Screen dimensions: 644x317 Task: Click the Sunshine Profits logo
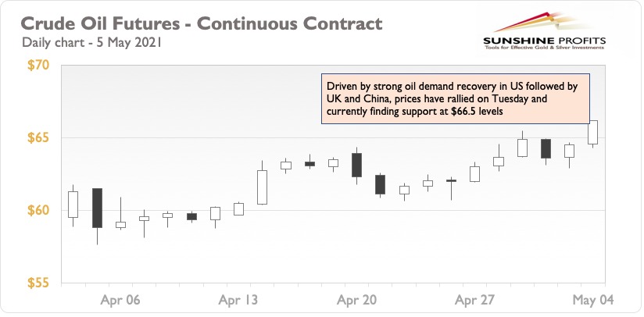544,31
